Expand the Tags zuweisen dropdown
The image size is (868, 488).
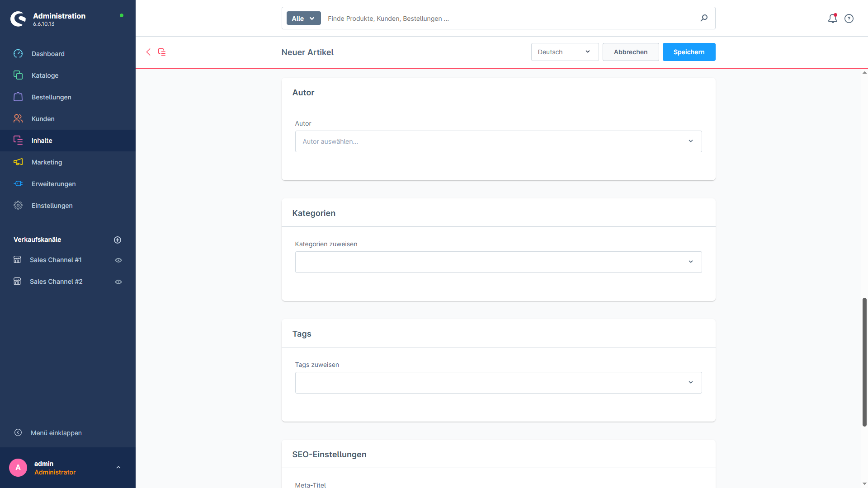(x=498, y=383)
